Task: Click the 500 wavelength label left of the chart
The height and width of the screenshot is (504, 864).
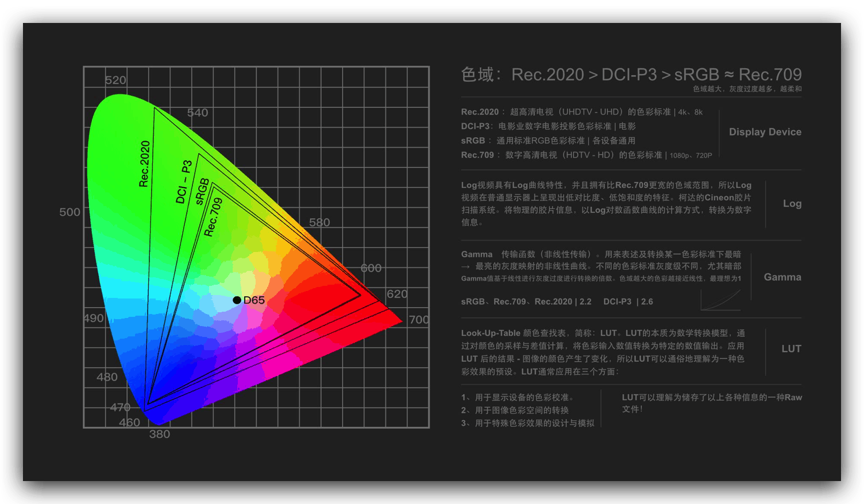Action: pos(70,212)
